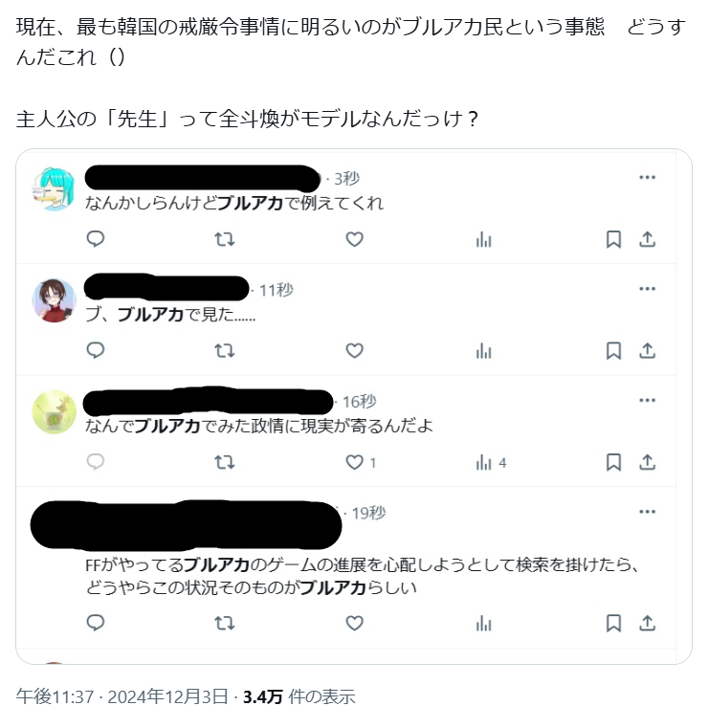Share the 3秒 tweet

point(647,239)
